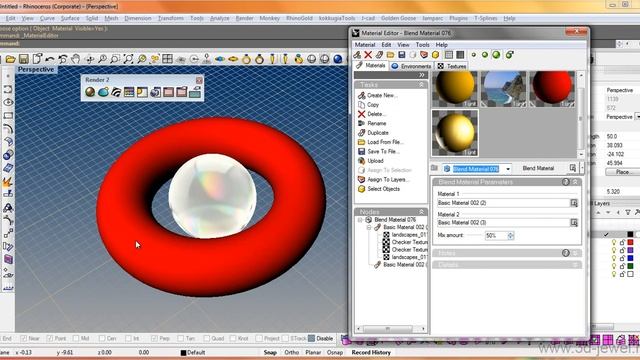Open the material name dropdown showing Blend Material 076
This screenshot has height=360, width=640.
508,169
